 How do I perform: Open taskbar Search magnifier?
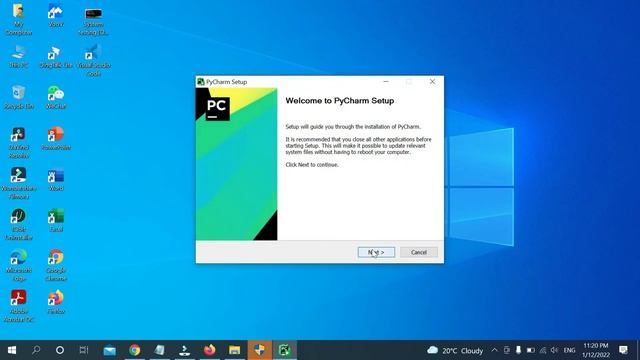coord(36,350)
